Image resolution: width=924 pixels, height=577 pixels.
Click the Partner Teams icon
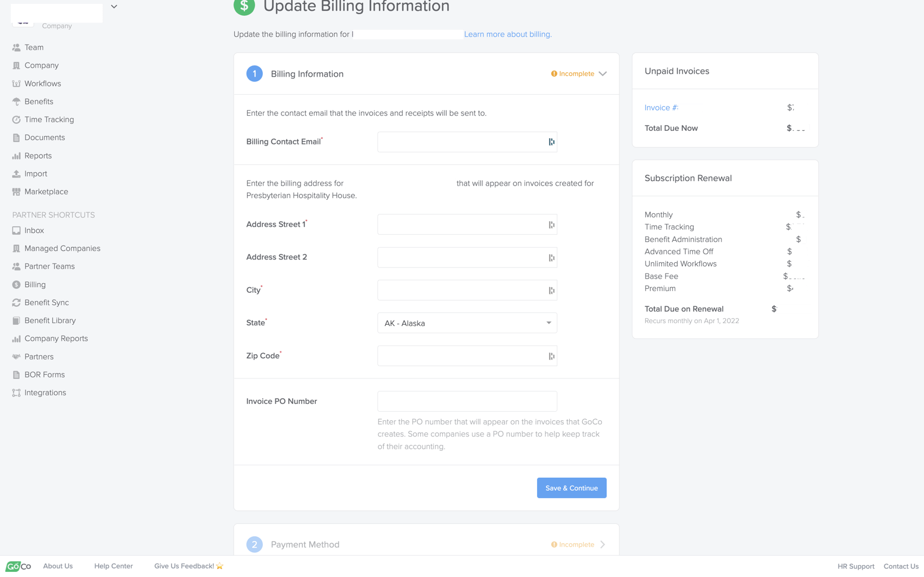16,267
